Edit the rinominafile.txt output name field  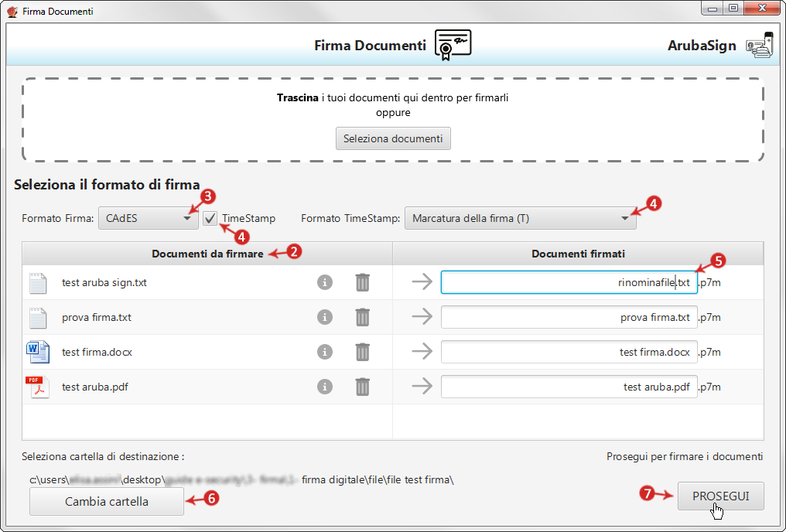click(x=568, y=283)
